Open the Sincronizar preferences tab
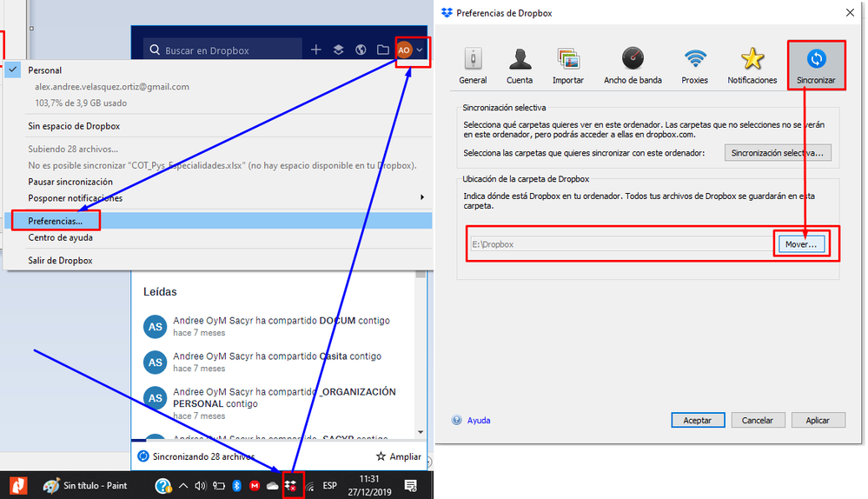 816,66
